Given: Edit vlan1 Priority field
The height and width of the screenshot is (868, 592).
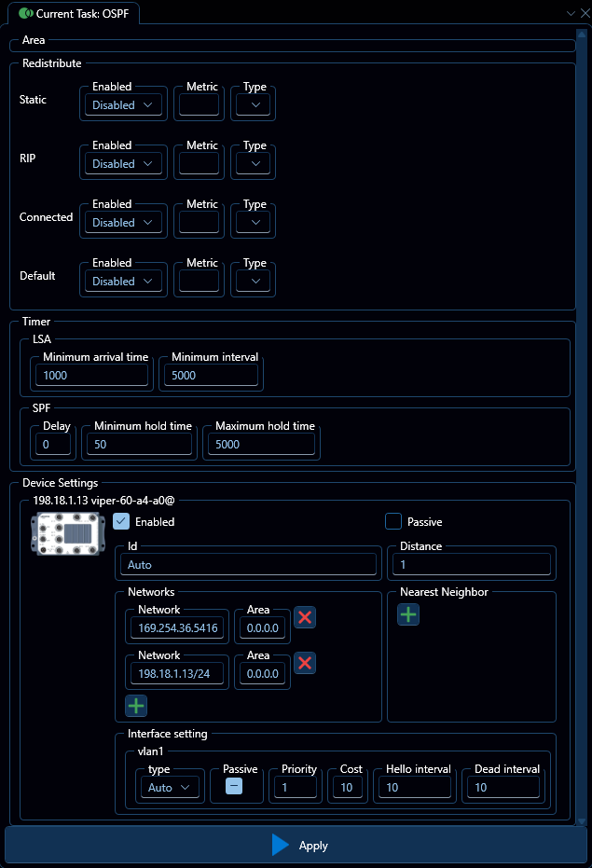Looking at the screenshot, I should tap(296, 787).
